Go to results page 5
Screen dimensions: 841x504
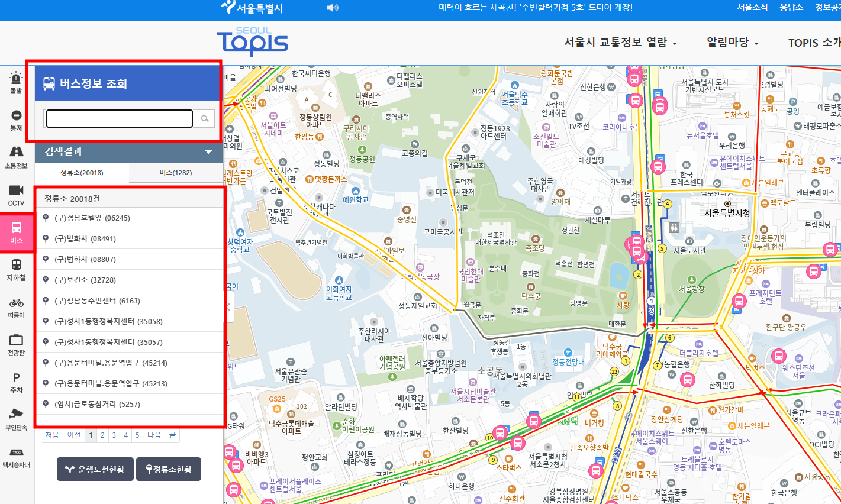137,435
